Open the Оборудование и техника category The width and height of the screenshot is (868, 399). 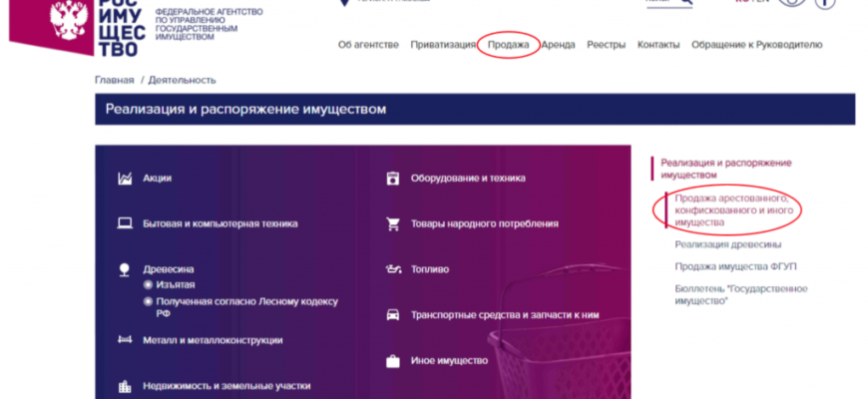point(468,179)
